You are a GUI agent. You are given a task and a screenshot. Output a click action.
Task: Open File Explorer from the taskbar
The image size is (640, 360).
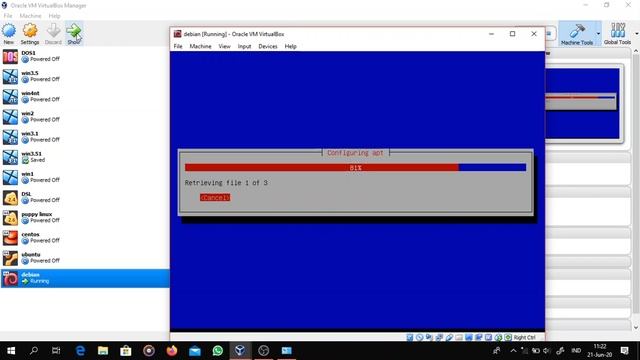tap(103, 351)
